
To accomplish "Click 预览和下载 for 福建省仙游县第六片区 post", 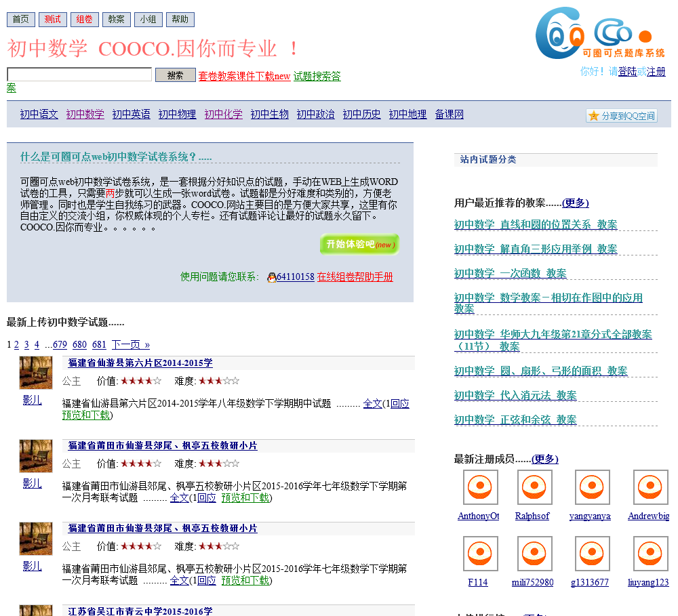I will click(86, 415).
